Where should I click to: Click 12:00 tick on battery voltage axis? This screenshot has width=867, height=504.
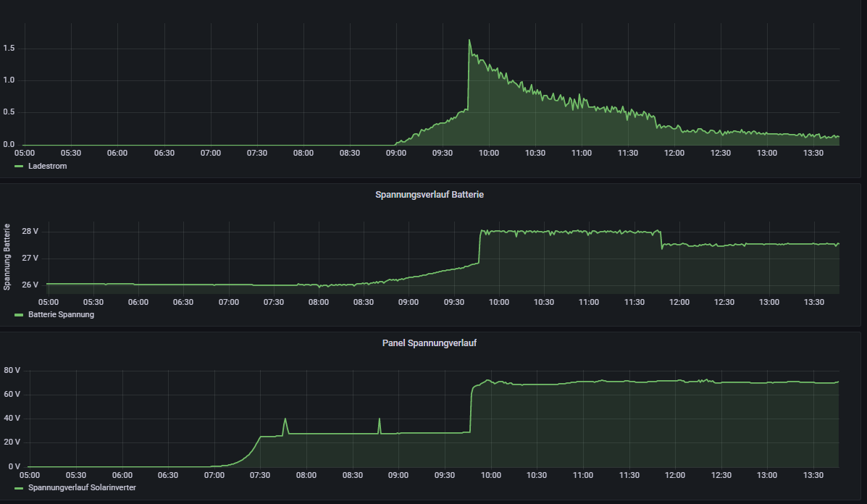tap(679, 301)
